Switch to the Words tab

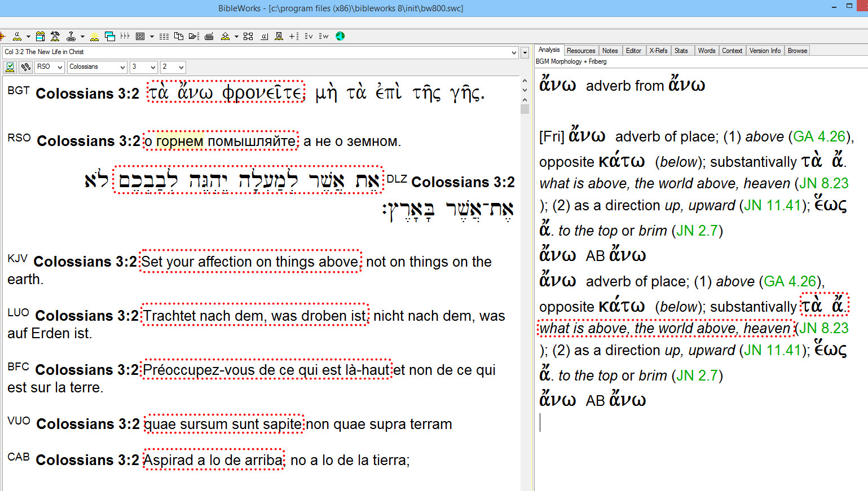(706, 51)
